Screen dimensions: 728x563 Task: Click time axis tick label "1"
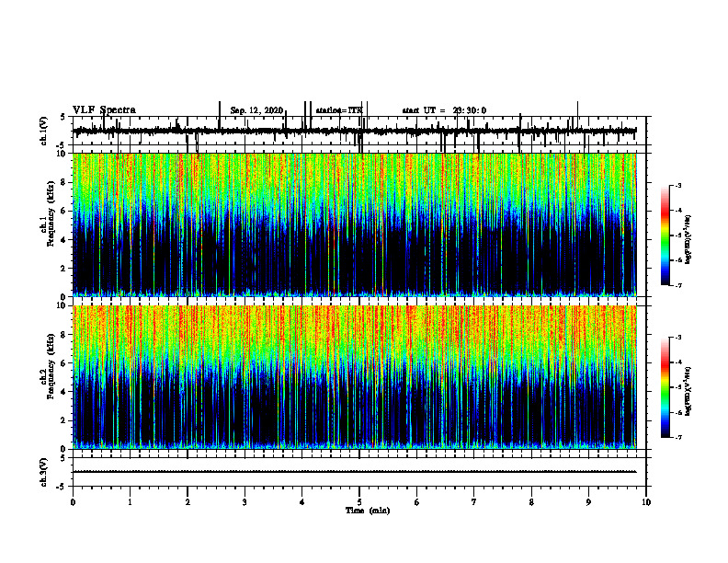[130, 502]
